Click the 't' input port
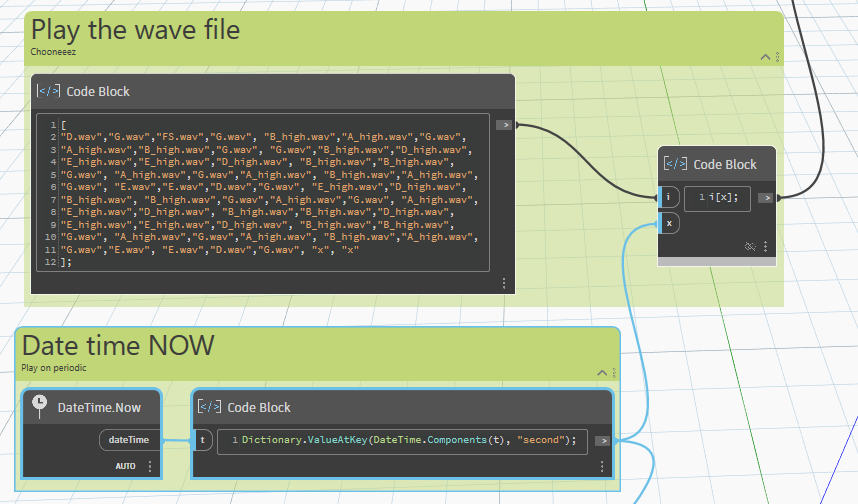This screenshot has height=504, width=858. point(202,439)
